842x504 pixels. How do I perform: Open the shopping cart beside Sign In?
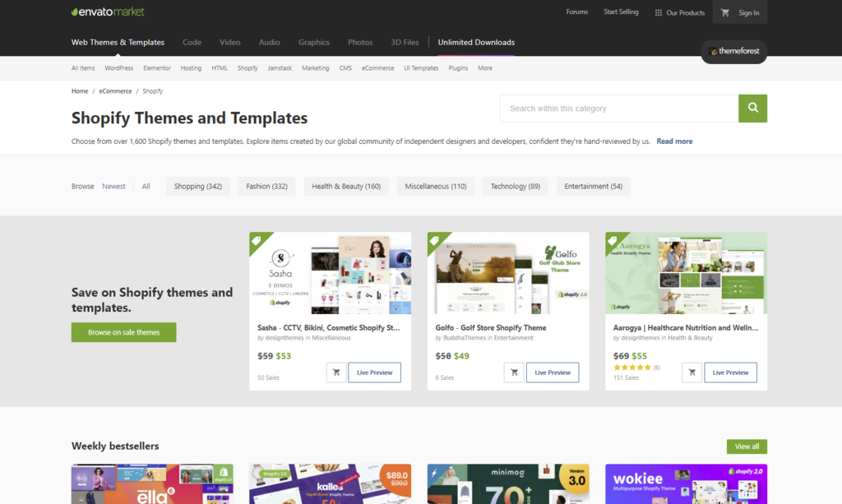pos(724,12)
